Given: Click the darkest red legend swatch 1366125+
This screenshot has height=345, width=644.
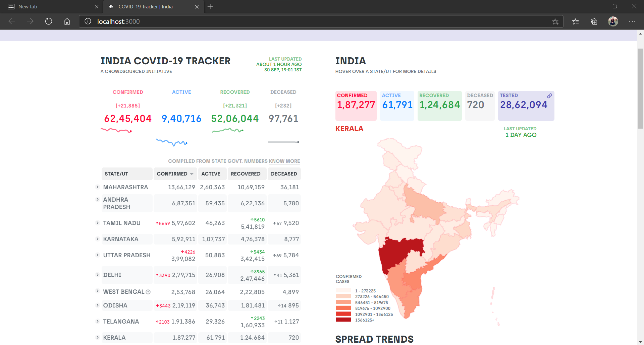Looking at the screenshot, I should coord(343,320).
